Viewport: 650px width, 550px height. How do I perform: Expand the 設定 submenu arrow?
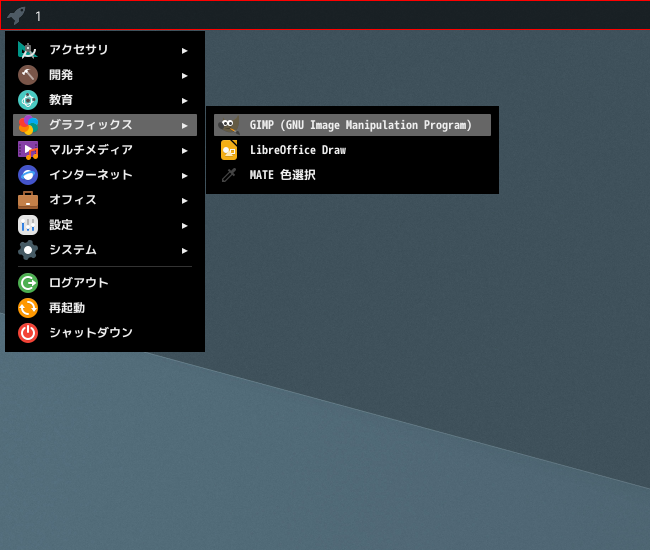coord(184,225)
